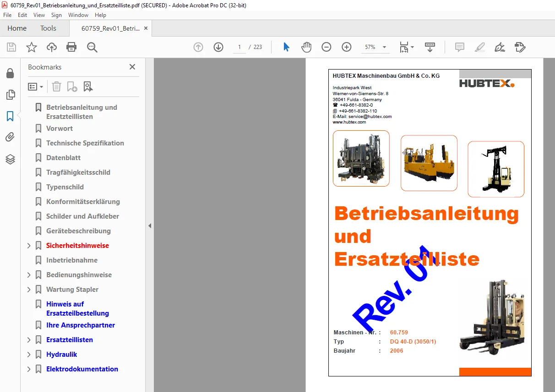Open the View menu
The width and height of the screenshot is (555, 392).
pyautogui.click(x=39, y=15)
